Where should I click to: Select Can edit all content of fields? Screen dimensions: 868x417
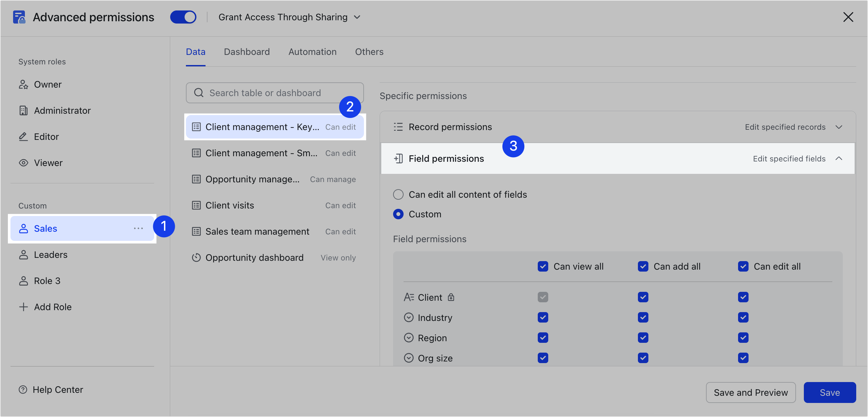pyautogui.click(x=398, y=194)
